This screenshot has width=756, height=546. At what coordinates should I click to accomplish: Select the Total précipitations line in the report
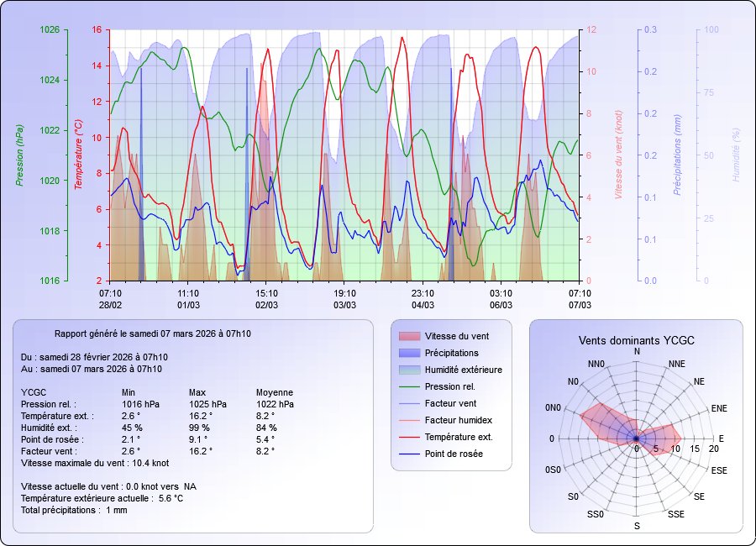pyautogui.click(x=74, y=510)
